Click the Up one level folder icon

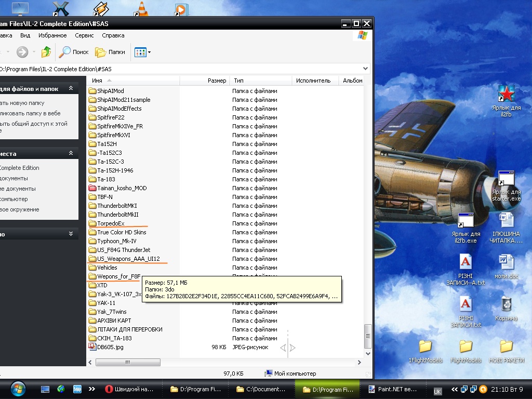pyautogui.click(x=46, y=52)
